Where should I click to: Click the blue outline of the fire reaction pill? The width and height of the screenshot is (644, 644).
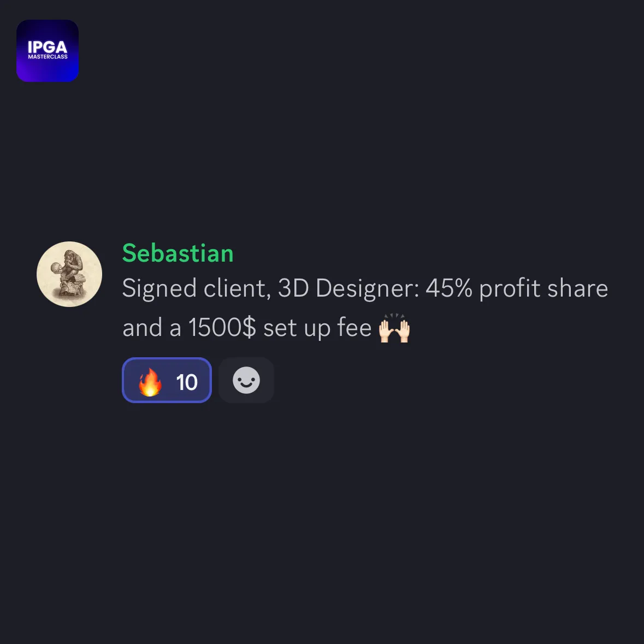click(167, 358)
